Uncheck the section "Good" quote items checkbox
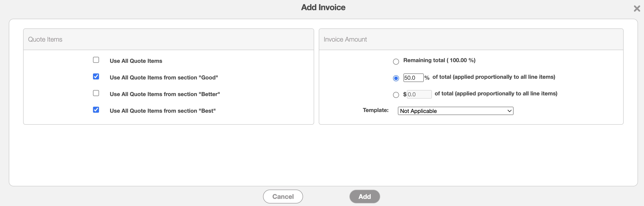The image size is (644, 206). 96,76
